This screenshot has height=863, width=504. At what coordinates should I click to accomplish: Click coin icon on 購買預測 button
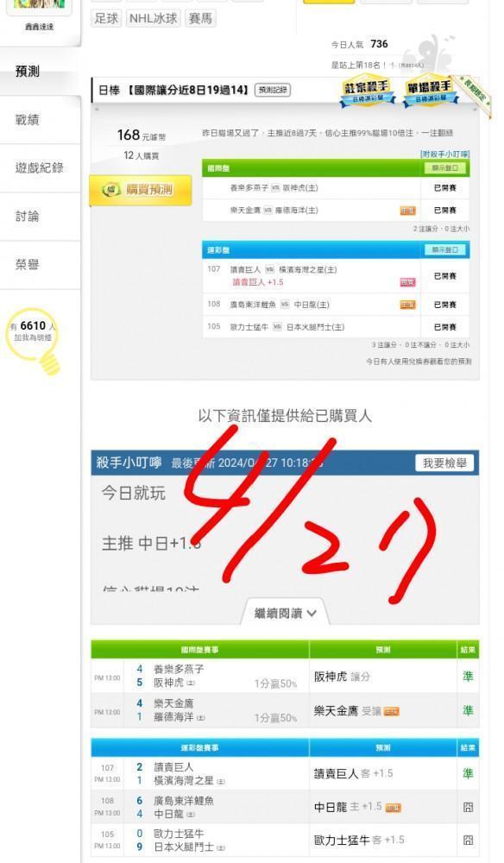(111, 190)
